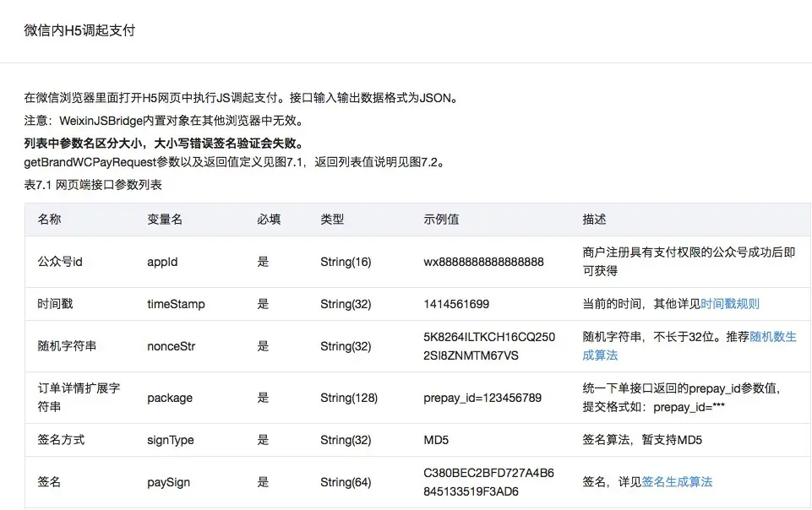Click the page heading 微信内H5调起支付
Screen dimensions: 812x510
pyautogui.click(x=79, y=30)
